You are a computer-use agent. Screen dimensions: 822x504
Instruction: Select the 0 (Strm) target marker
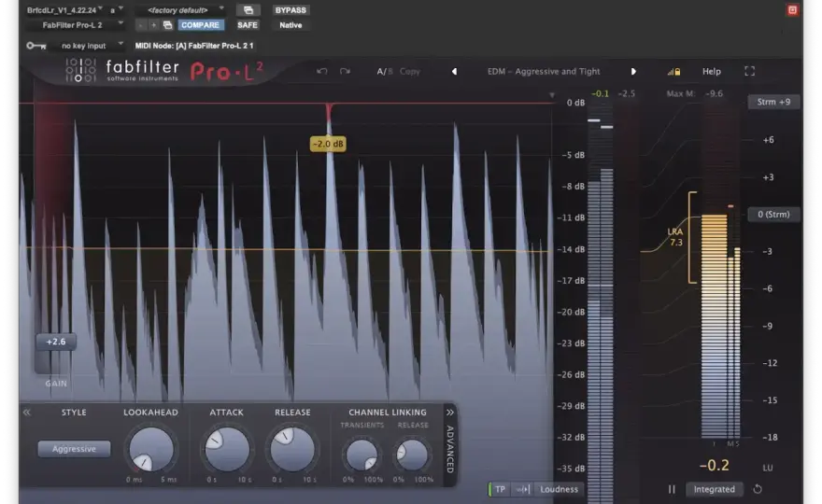coord(773,215)
